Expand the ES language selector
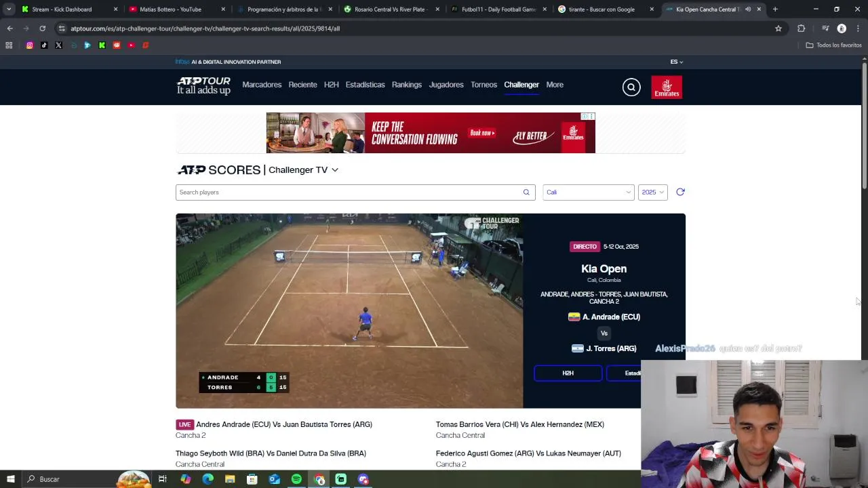Viewport: 868px width, 488px height. click(x=677, y=62)
